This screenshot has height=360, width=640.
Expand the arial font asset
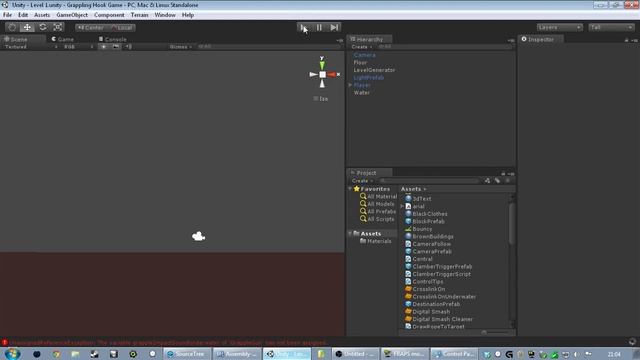click(402, 206)
